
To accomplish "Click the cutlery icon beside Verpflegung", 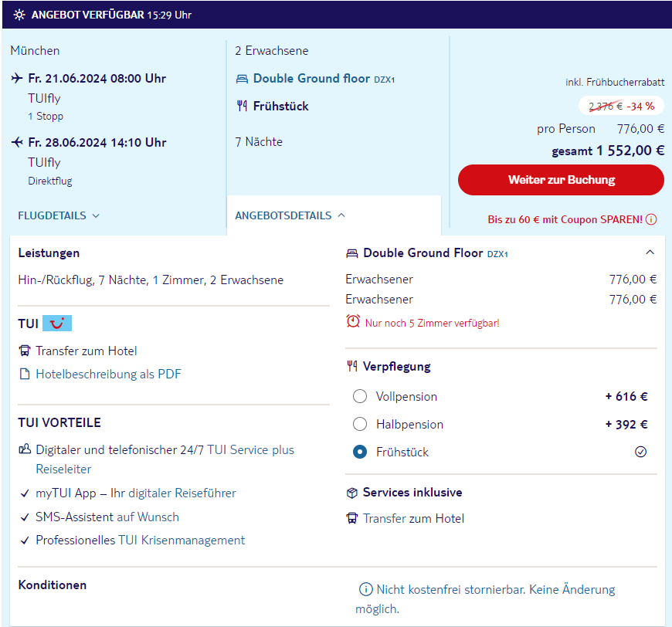I will 352,367.
